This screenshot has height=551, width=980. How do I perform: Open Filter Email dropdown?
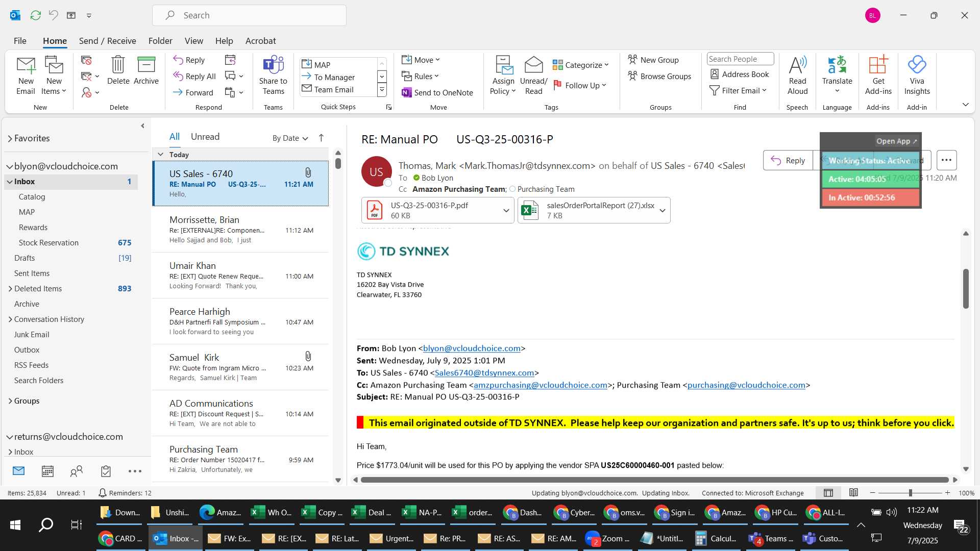738,90
